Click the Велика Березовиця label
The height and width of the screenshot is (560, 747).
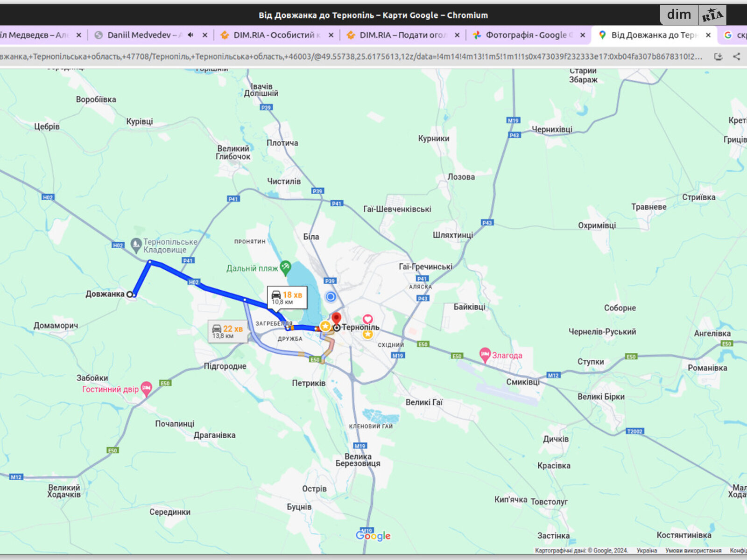[x=358, y=460]
